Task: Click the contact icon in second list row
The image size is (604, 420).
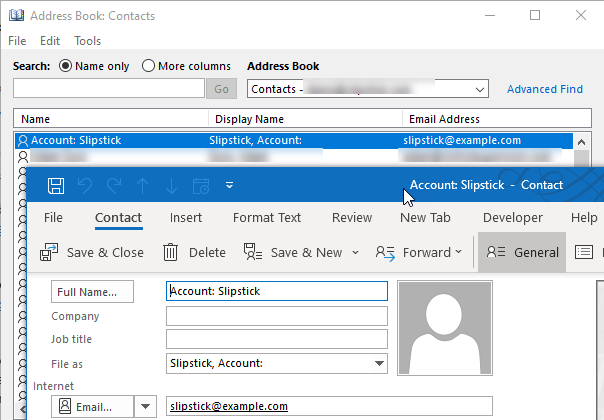Action: point(23,157)
